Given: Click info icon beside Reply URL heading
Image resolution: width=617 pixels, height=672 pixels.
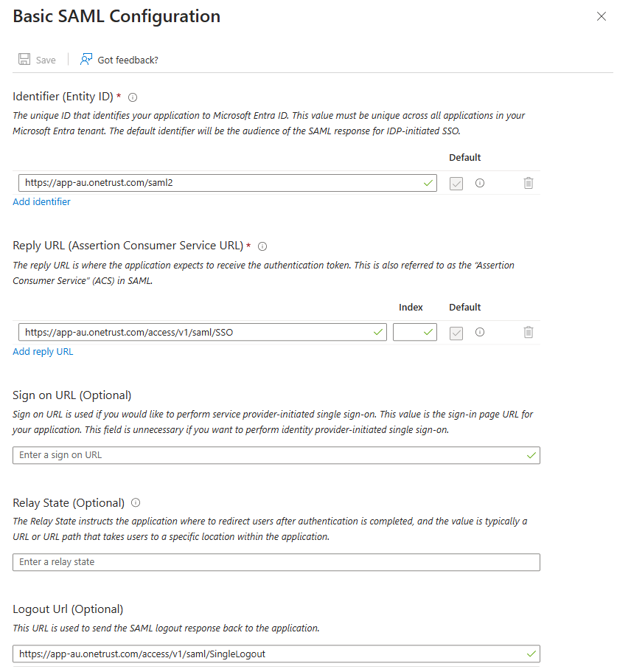Looking at the screenshot, I should (262, 246).
